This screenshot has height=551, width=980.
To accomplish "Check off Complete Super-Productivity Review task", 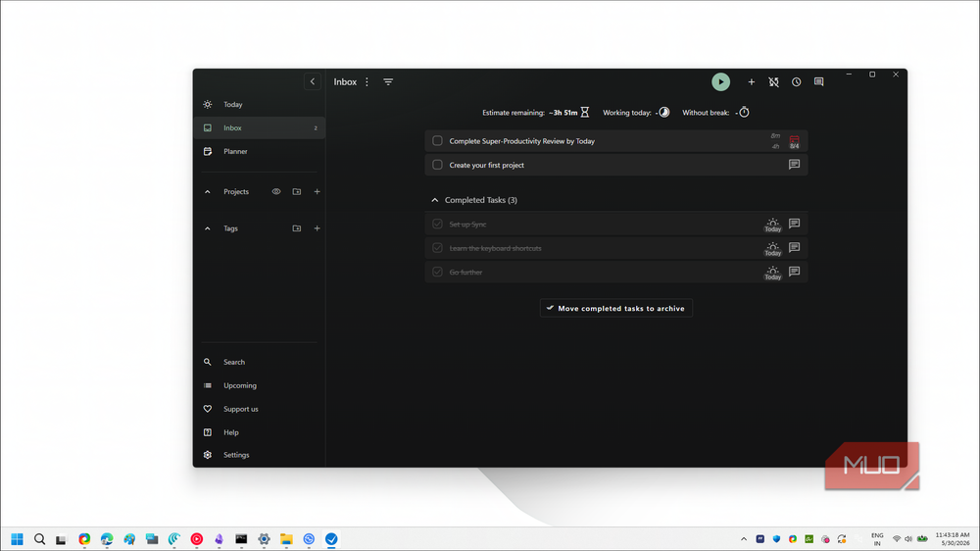I will [x=437, y=141].
